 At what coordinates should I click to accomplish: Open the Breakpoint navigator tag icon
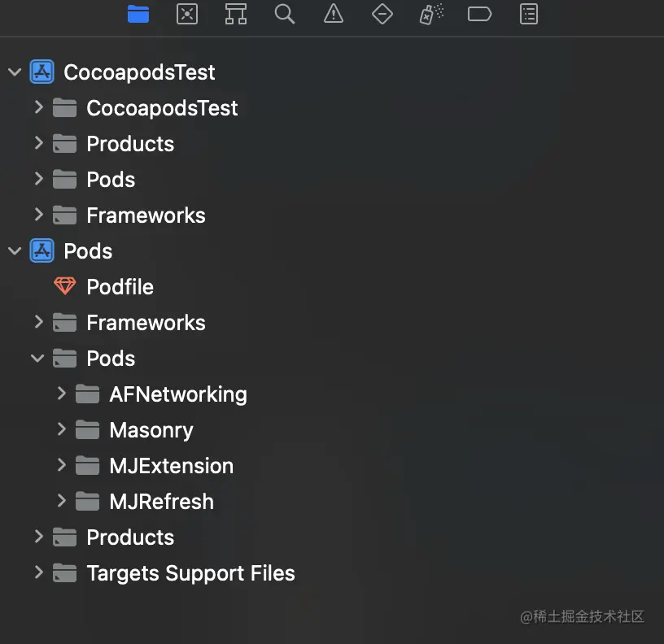point(479,14)
